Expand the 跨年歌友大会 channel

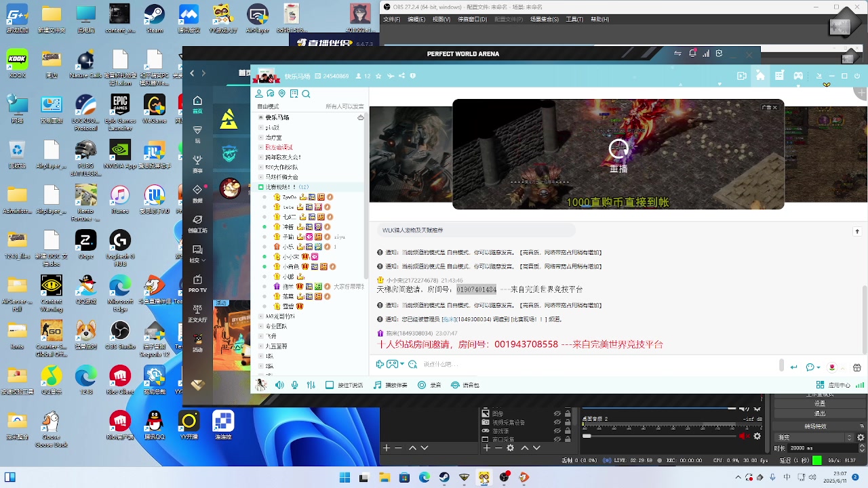coord(260,157)
